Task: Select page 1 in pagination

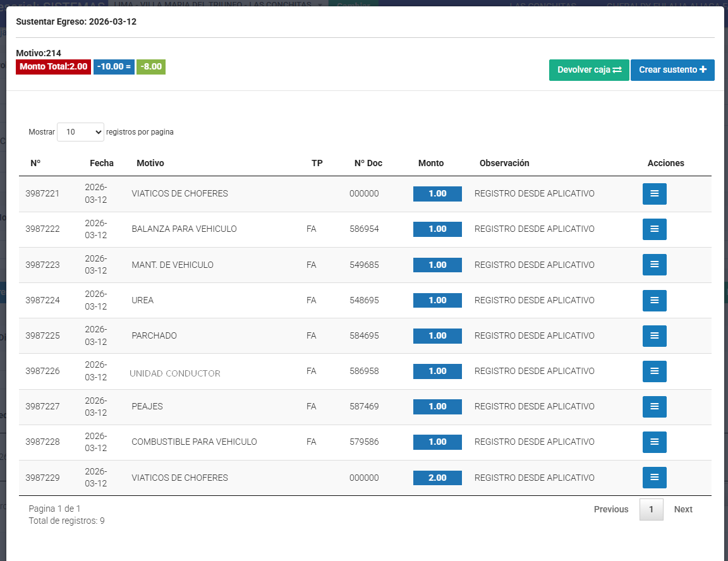Action: [651, 509]
